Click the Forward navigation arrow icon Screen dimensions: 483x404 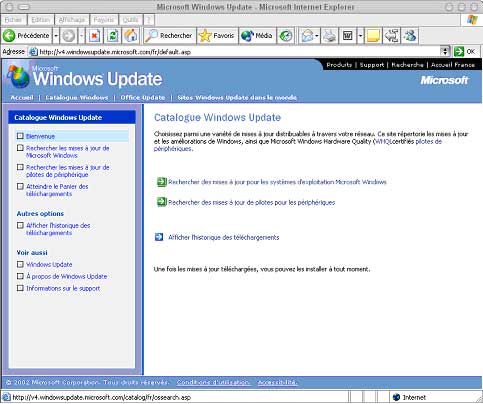coord(69,35)
